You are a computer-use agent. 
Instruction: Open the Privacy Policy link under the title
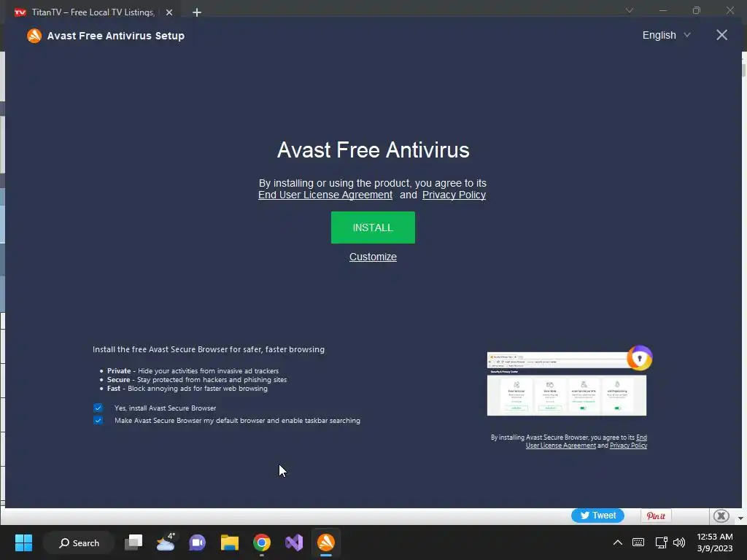(454, 195)
